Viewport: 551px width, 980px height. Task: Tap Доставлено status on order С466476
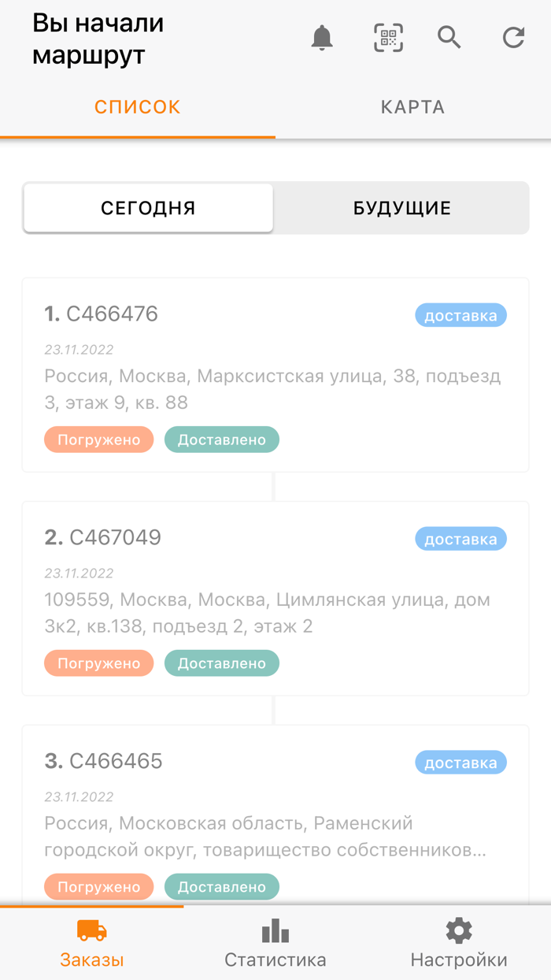pyautogui.click(x=221, y=440)
